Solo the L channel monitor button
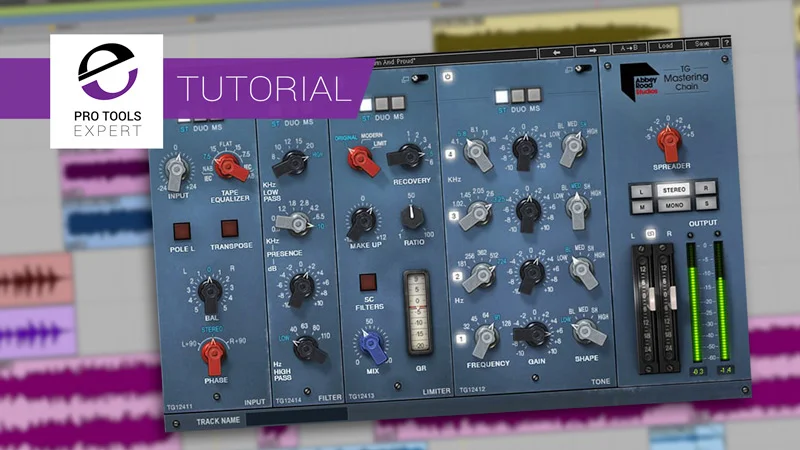 (641, 192)
